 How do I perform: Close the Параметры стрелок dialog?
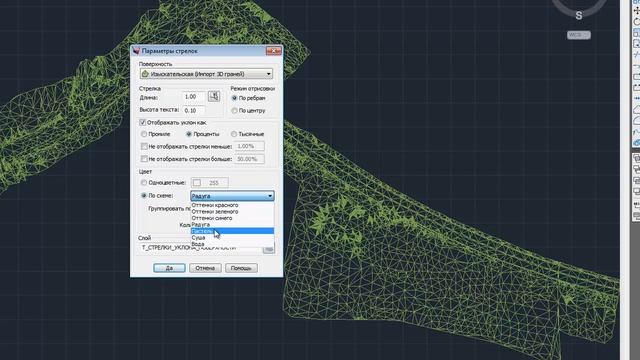273,51
